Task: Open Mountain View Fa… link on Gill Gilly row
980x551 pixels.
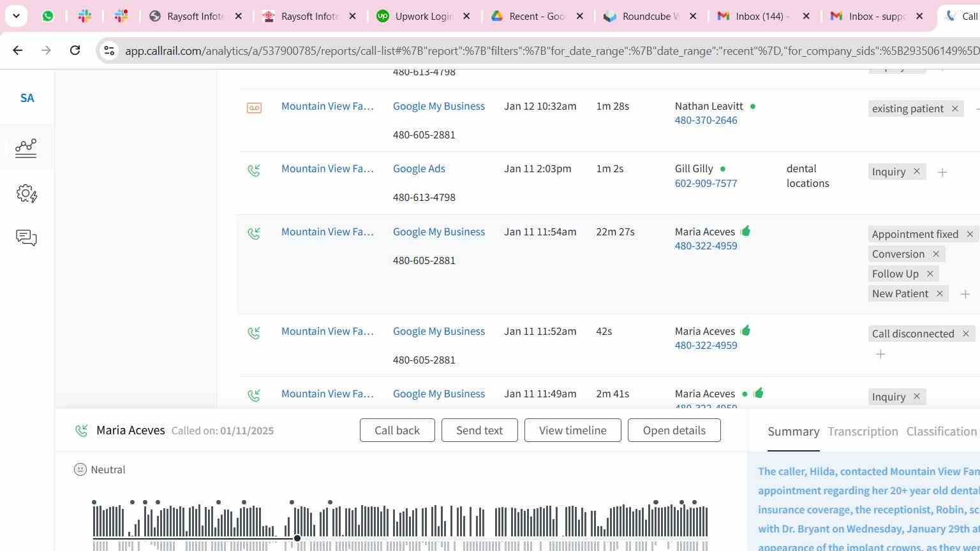Action: (327, 169)
